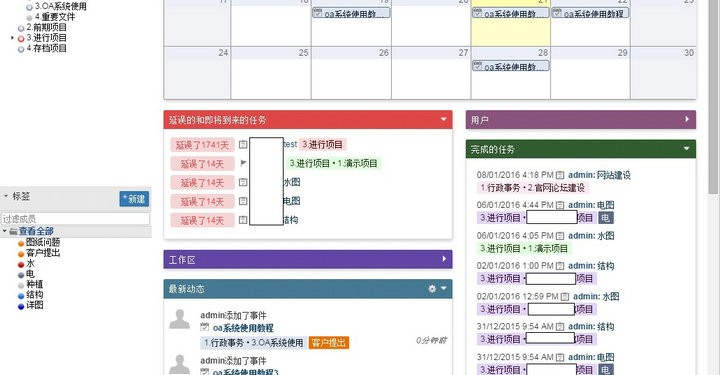Viewport: 720px width, 375px height.
Task: Click the 过滤成员 filter field
Action: [75, 218]
